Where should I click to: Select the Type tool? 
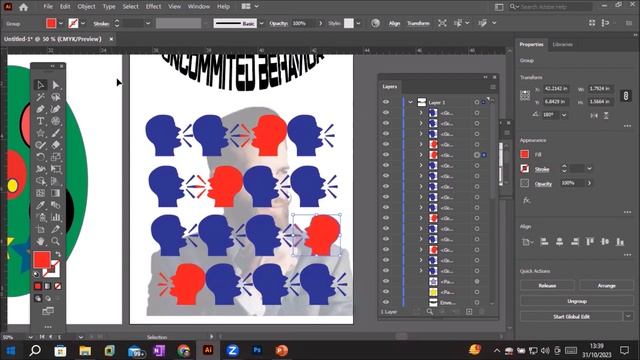pos(40,121)
